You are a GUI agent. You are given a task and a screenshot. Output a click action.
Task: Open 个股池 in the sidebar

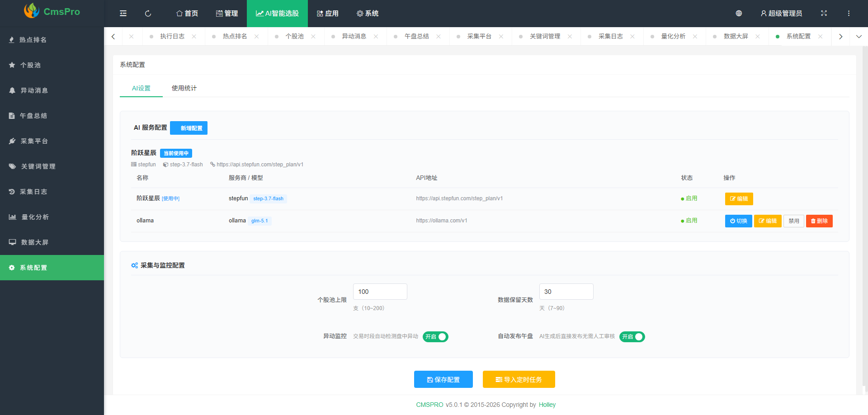(52, 65)
